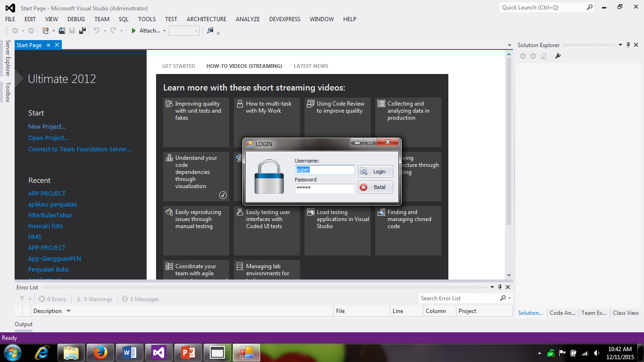Open PowerPoint from the taskbar
This screenshot has height=362, width=644.
tap(188, 352)
